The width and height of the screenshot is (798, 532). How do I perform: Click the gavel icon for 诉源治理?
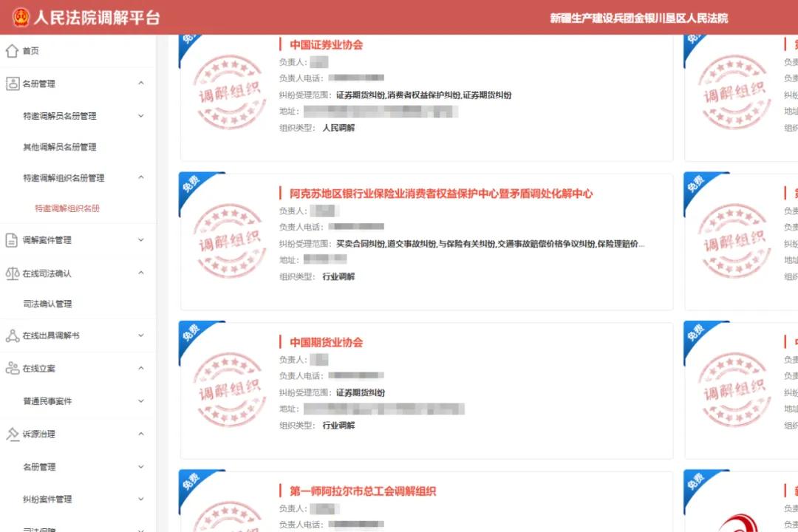pyautogui.click(x=13, y=434)
